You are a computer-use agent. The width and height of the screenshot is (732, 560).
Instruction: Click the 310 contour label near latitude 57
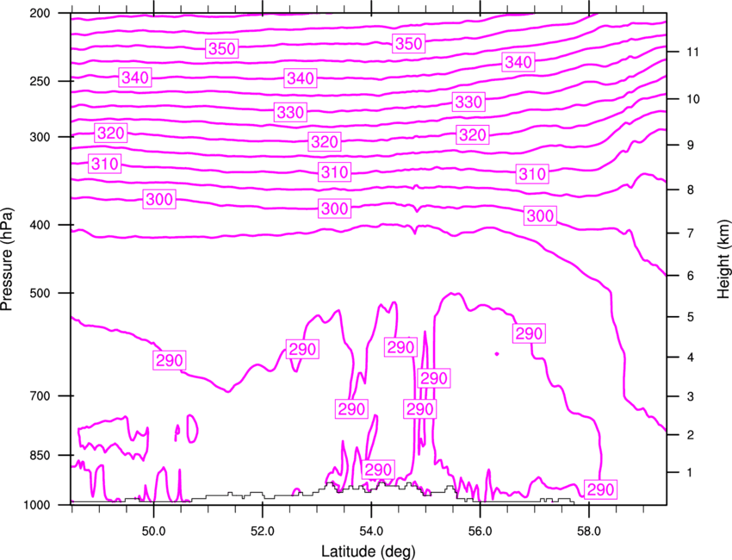pos(533,174)
